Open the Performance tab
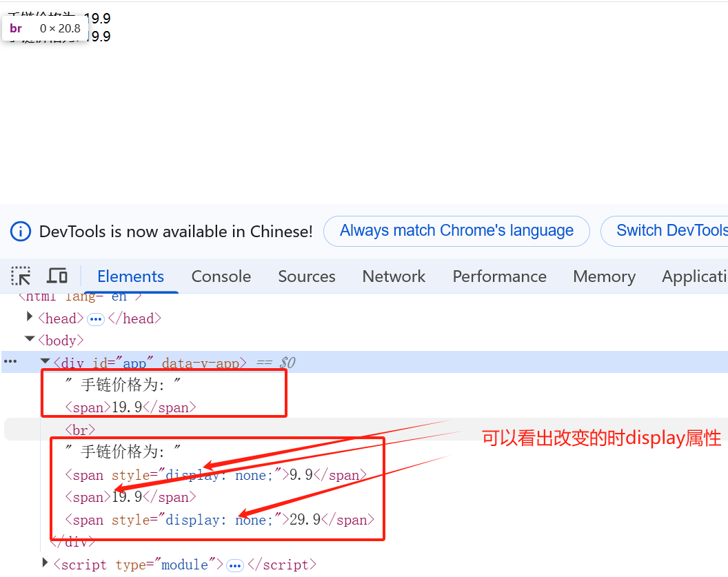This screenshot has width=728, height=577. 500,276
